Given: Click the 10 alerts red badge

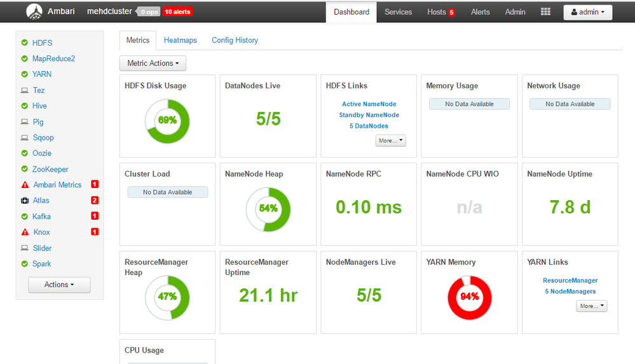Looking at the screenshot, I should pyautogui.click(x=177, y=11).
